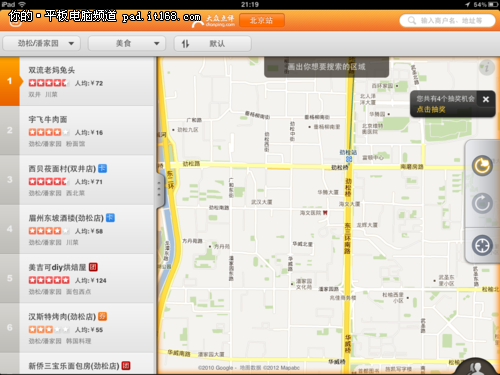Click the search magnifier icon

pos(412,20)
